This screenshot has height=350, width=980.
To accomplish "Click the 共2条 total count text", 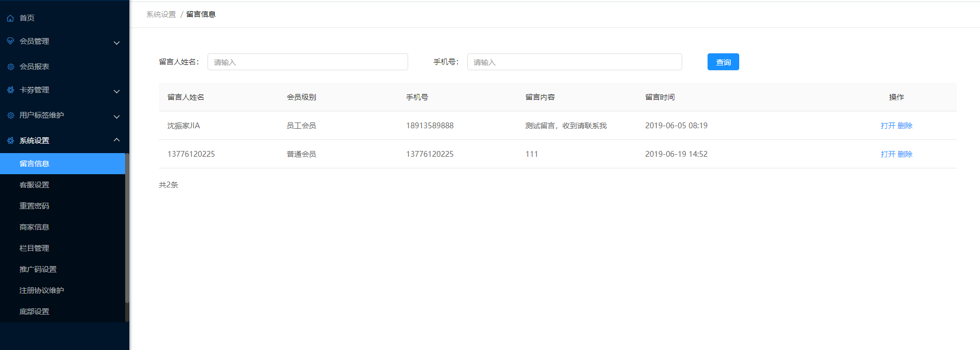I will point(168,185).
